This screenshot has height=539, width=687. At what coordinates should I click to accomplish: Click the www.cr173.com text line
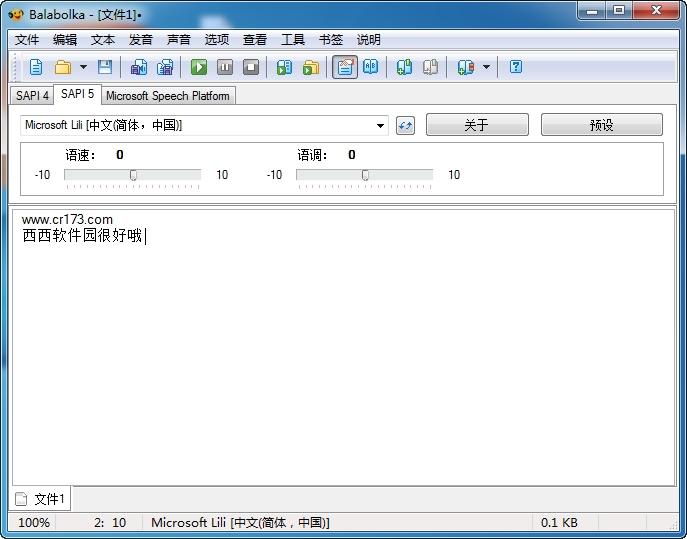67,219
